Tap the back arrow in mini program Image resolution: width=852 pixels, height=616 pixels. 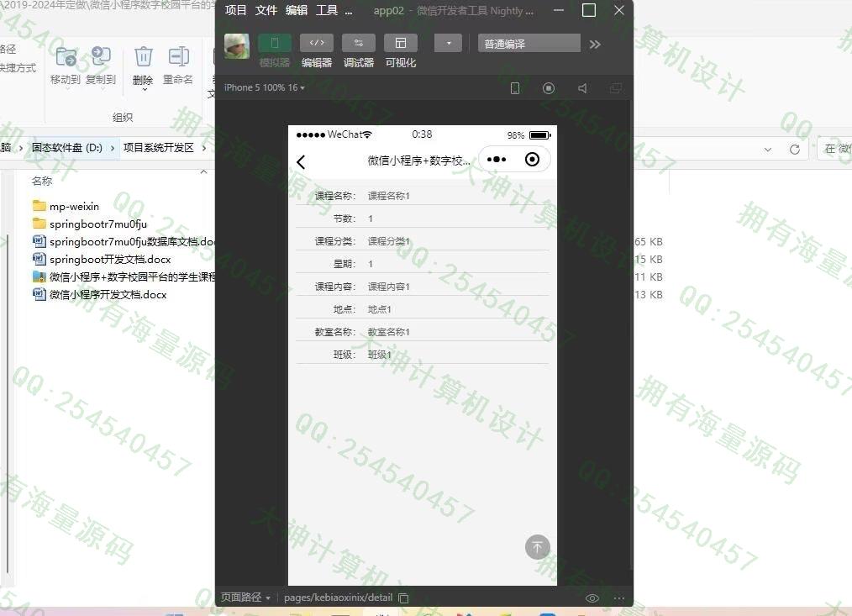301,162
